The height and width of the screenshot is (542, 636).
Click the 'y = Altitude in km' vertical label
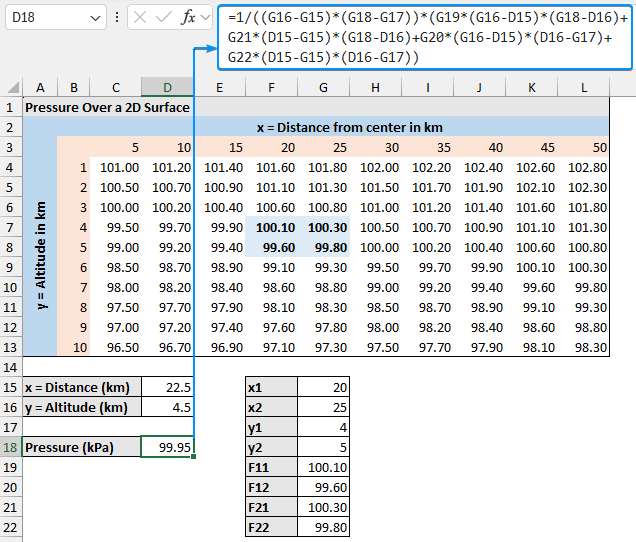tap(40, 256)
